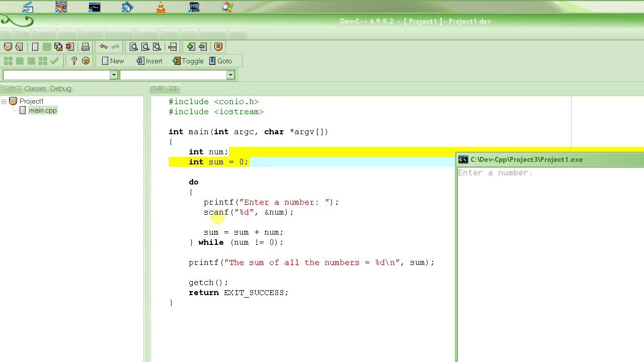Select main.cpp in the project tree

(43, 111)
